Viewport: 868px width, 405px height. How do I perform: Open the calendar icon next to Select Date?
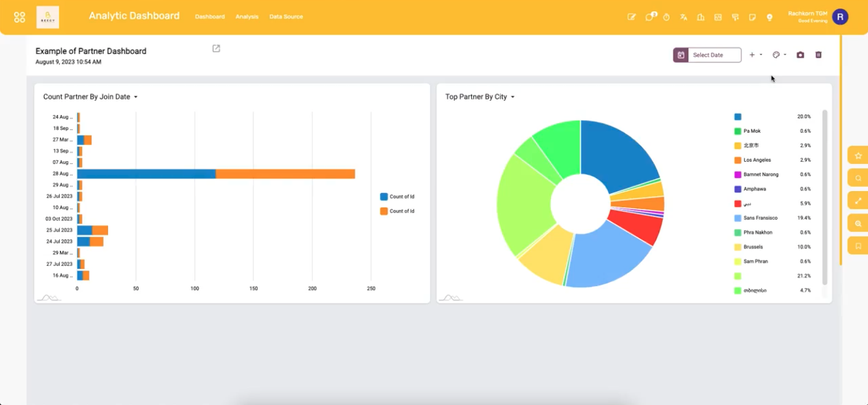681,55
